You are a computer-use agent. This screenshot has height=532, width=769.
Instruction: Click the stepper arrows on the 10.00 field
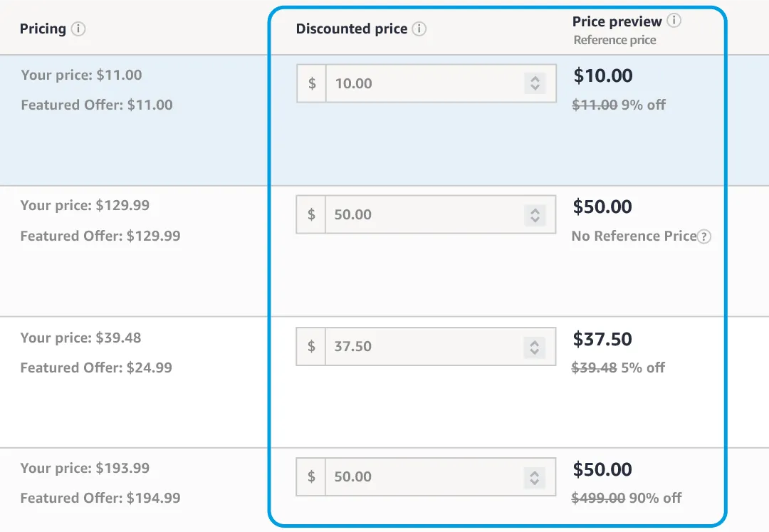click(x=534, y=83)
